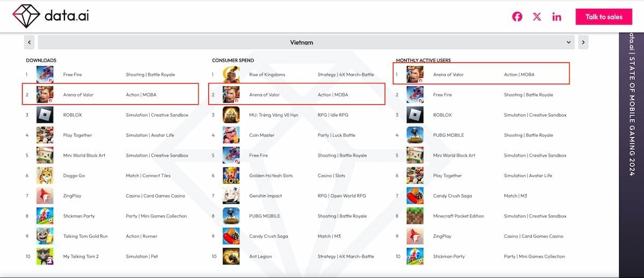This screenshot has height=278, width=644.
Task: Click the Ant Legion app icon
Action: point(231,257)
